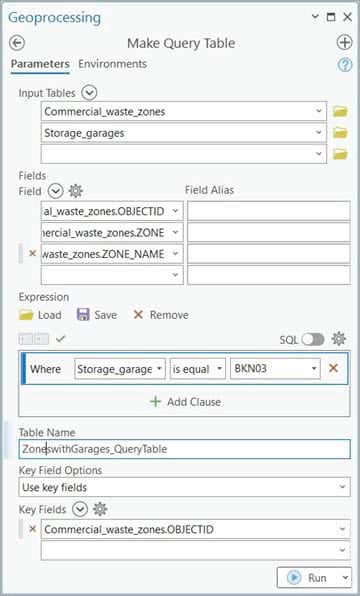Delete the Where clause with the X
The image size is (360, 596).
click(x=333, y=368)
